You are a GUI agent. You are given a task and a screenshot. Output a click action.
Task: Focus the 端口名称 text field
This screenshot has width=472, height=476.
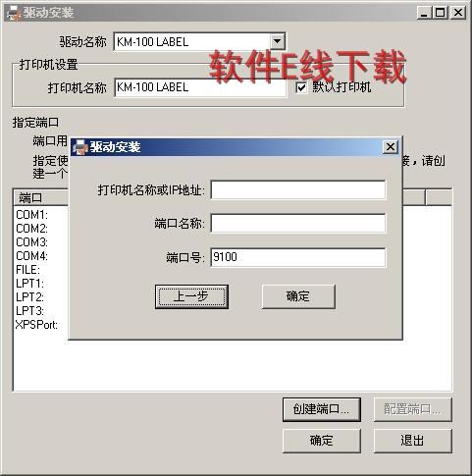[x=298, y=224]
